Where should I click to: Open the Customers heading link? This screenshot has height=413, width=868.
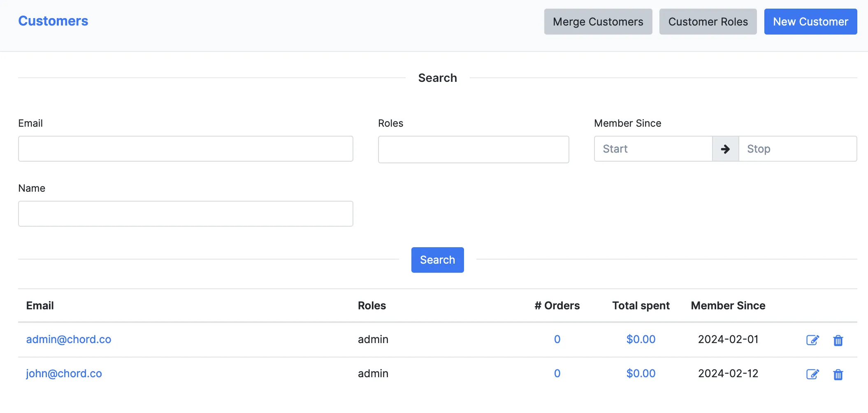[53, 21]
